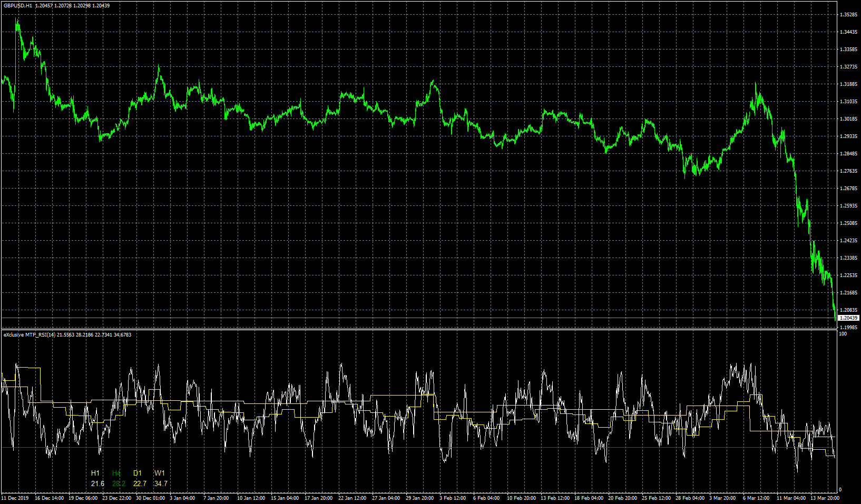The image size is (861, 504).
Task: Click time axis label 3 Feb 12:00
Action: [x=453, y=498]
